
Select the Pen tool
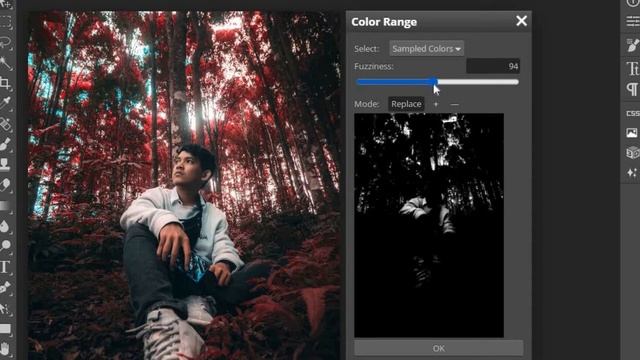[x=5, y=287]
